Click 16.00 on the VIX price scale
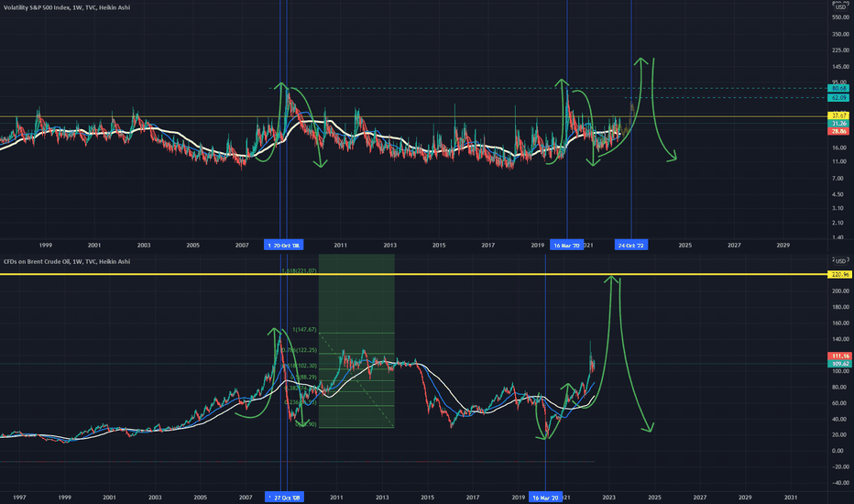 (839, 148)
